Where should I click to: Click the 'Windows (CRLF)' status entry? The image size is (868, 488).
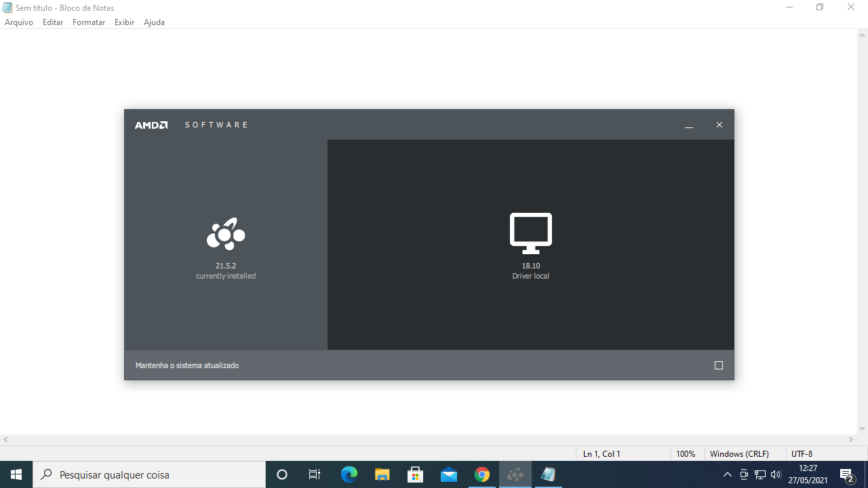pyautogui.click(x=739, y=454)
